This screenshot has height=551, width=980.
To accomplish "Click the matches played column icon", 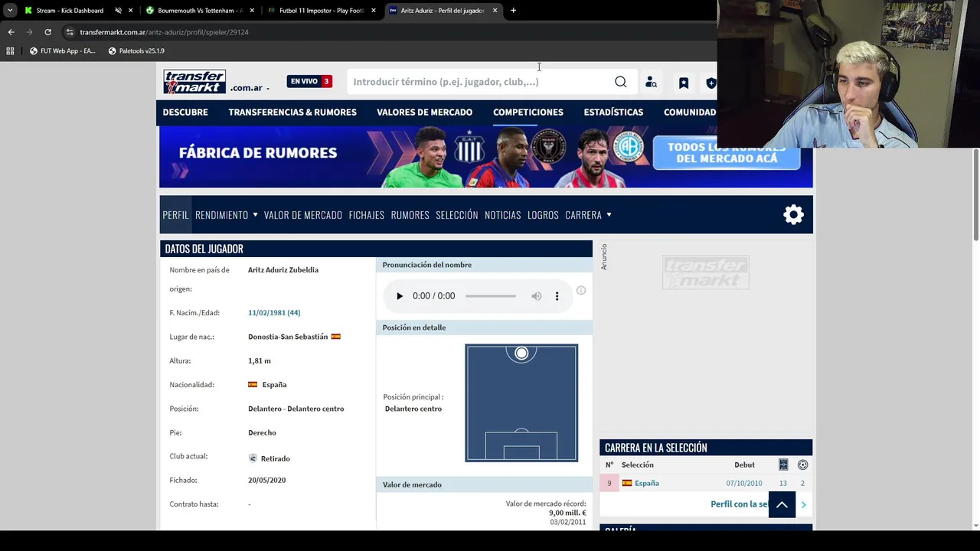I will 783,465.
